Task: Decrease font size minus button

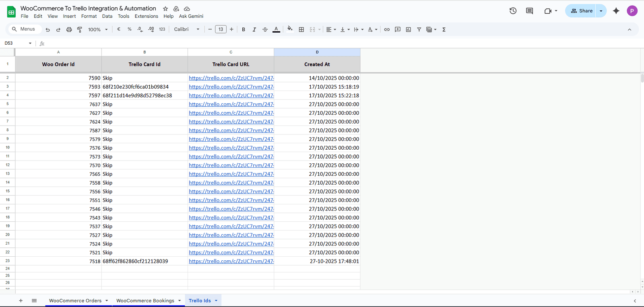Action: click(210, 29)
